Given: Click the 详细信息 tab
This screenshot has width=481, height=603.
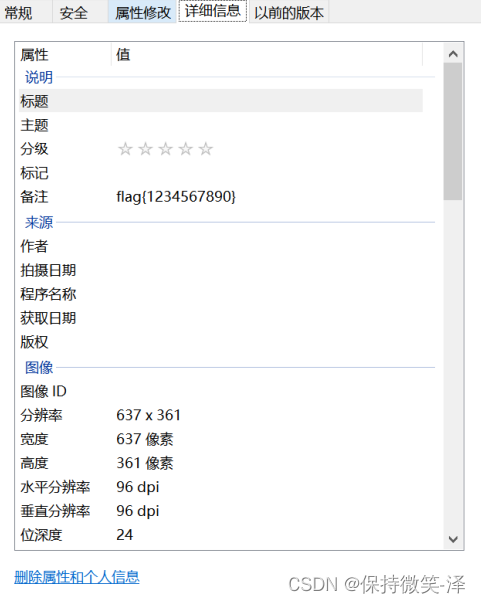Looking at the screenshot, I should point(213,11).
